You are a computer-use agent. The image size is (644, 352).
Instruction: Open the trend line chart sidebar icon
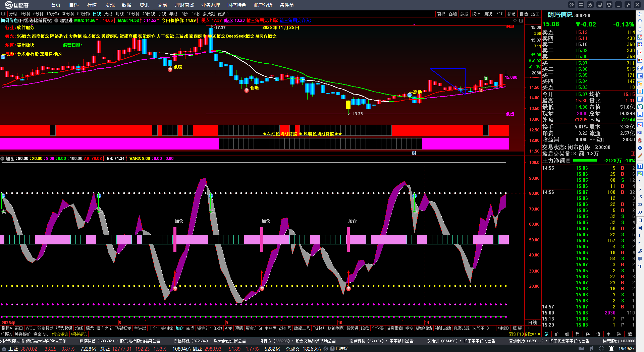pos(640,53)
